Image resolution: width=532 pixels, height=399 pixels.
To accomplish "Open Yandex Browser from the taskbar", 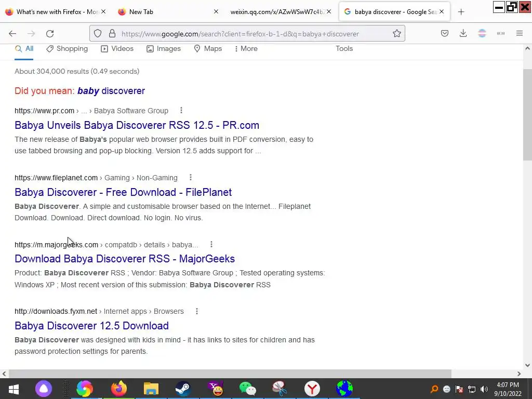I will click(312, 389).
